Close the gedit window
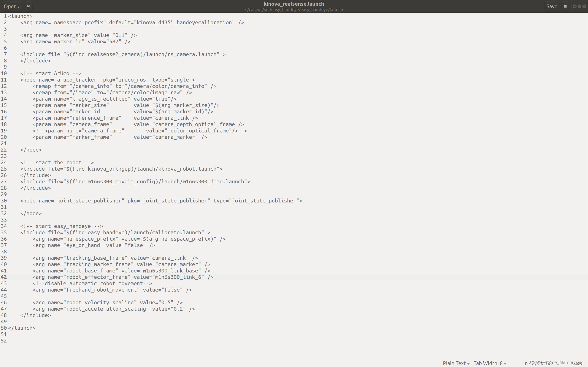The height and width of the screenshot is (367, 588). click(x=584, y=6)
